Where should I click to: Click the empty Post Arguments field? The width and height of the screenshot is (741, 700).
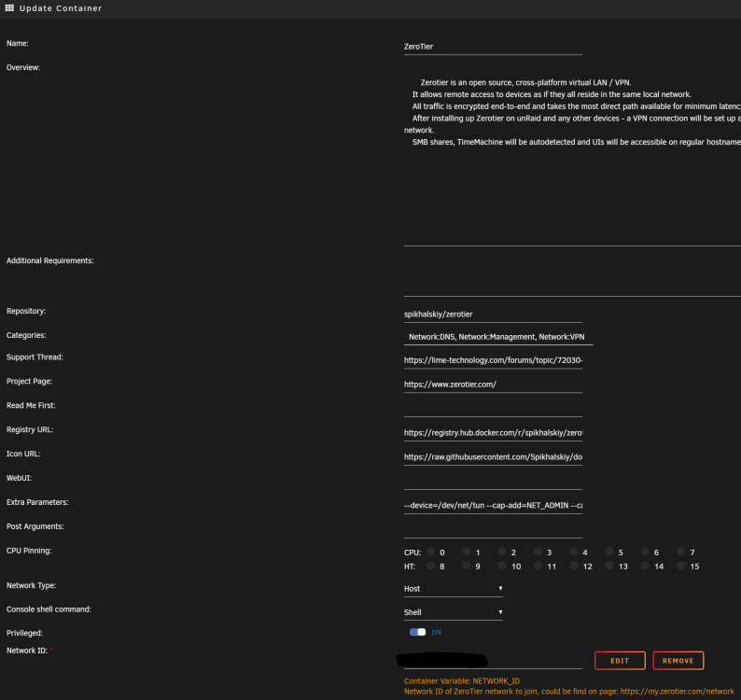point(493,530)
